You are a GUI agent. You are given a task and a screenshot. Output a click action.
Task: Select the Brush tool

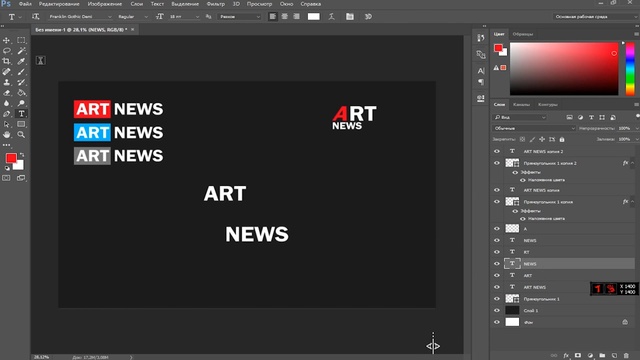[21, 72]
